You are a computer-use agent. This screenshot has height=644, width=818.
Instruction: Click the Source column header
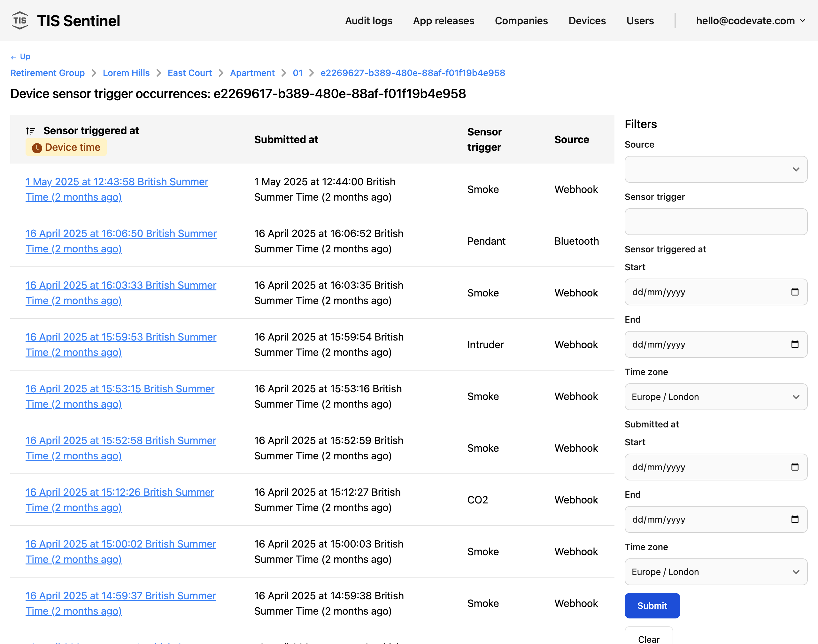(x=571, y=140)
